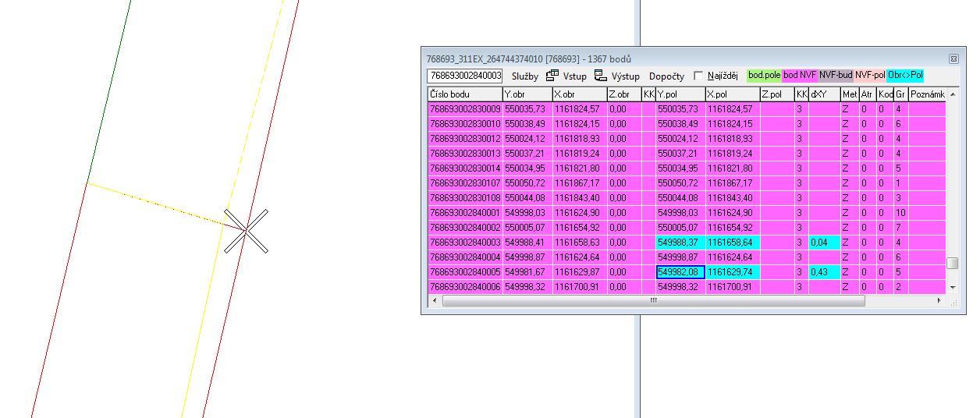Click the cyan Obr<>Pol legend swatch
980x418 pixels.
[x=905, y=76]
